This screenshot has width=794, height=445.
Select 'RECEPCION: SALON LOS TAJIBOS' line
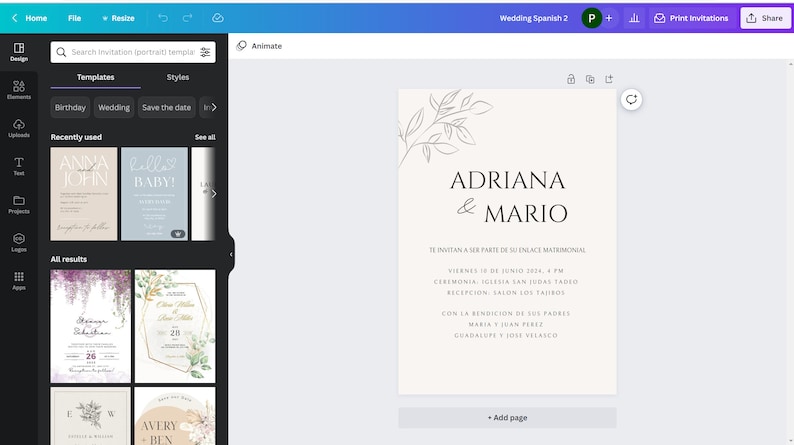point(506,293)
